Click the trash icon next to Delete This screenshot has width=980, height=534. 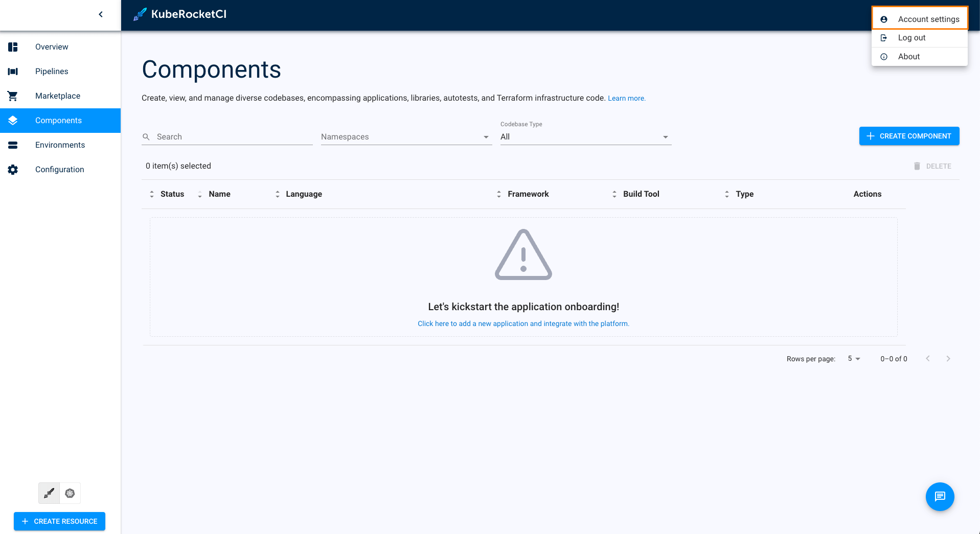click(917, 166)
